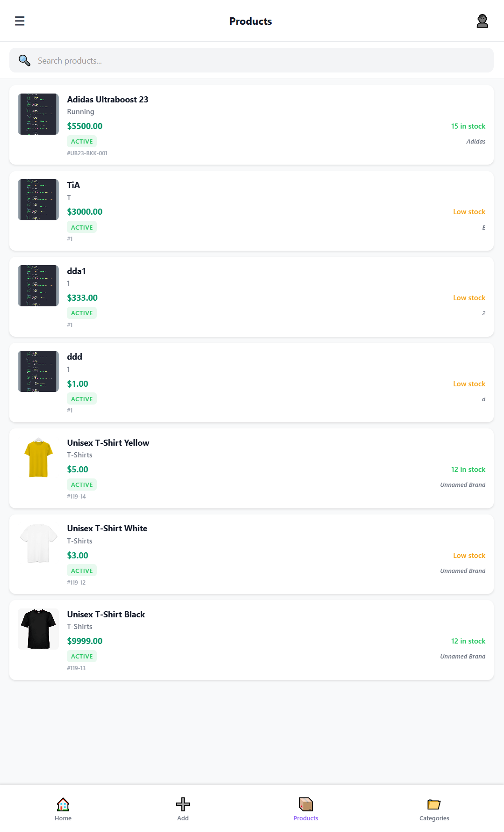504x832 pixels.
Task: Open Categories folder icon
Action: (434, 804)
